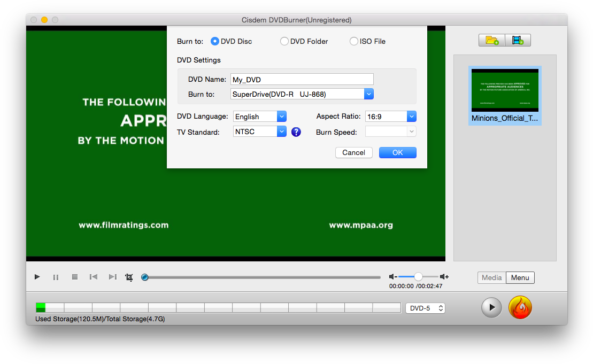Click the stop playback icon
Viewport: 593px width, 364px height.
74,277
